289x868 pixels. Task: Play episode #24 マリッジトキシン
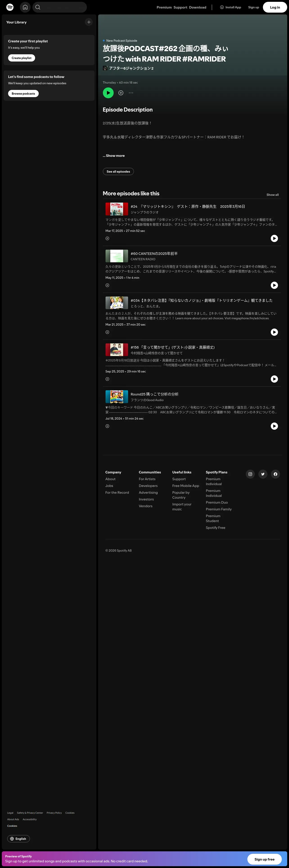274,238
